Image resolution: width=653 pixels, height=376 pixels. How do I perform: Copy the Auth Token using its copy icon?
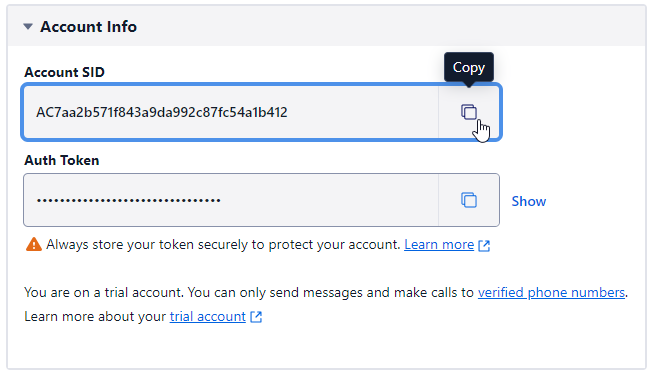[x=469, y=200]
